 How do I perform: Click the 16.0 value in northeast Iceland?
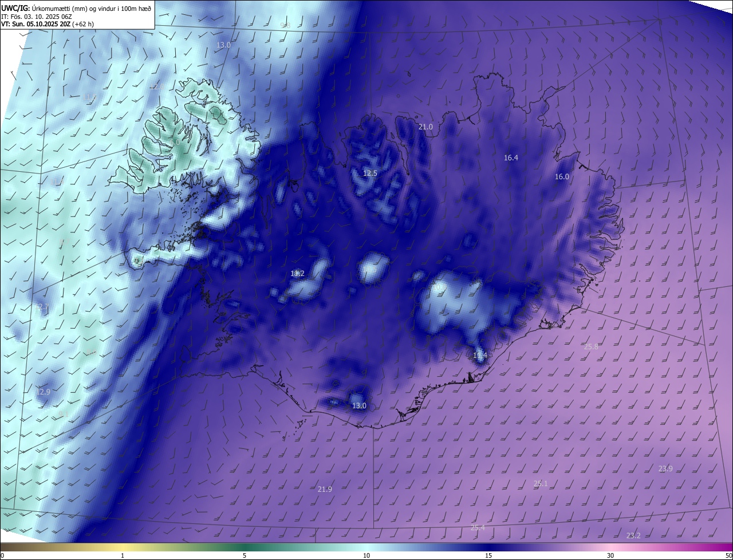tap(562, 177)
